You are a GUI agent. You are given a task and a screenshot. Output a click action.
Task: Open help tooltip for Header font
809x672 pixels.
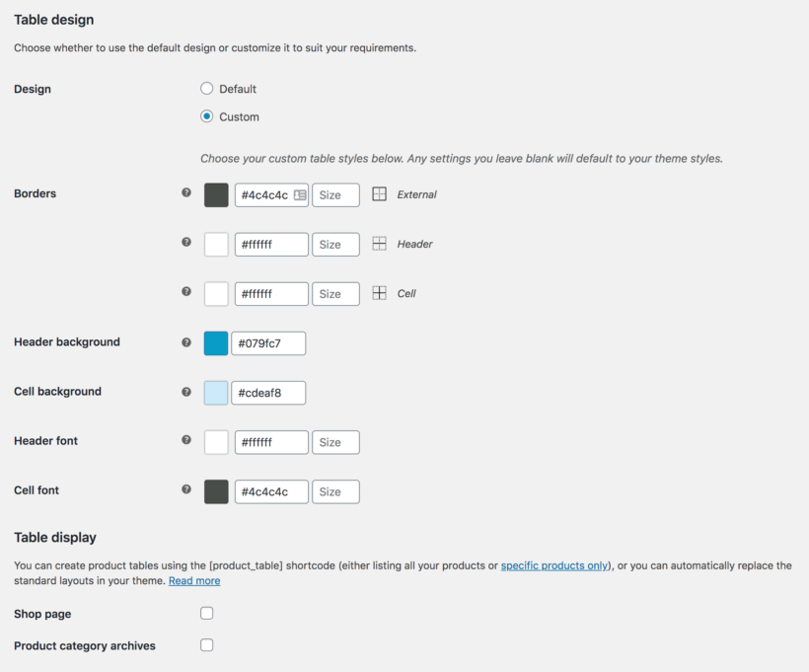186,441
